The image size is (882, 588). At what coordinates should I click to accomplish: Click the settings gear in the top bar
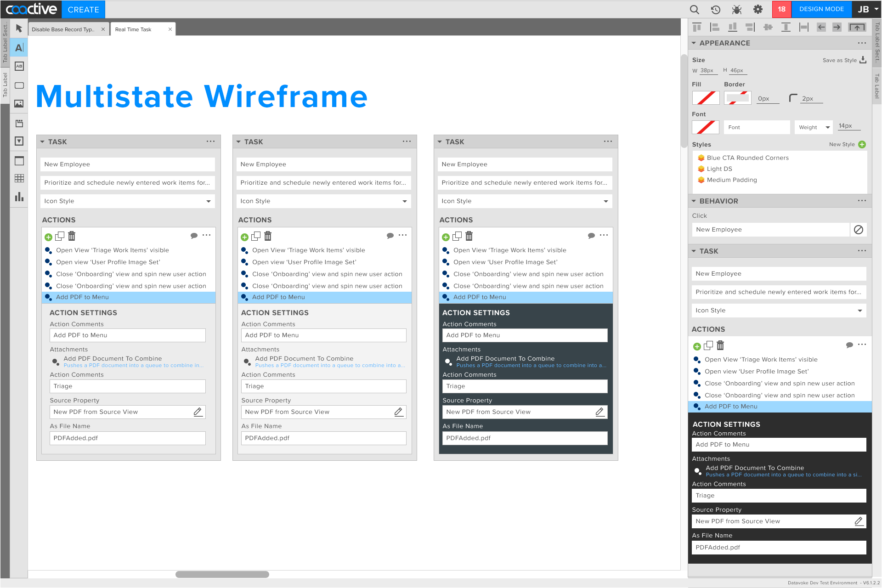(758, 9)
